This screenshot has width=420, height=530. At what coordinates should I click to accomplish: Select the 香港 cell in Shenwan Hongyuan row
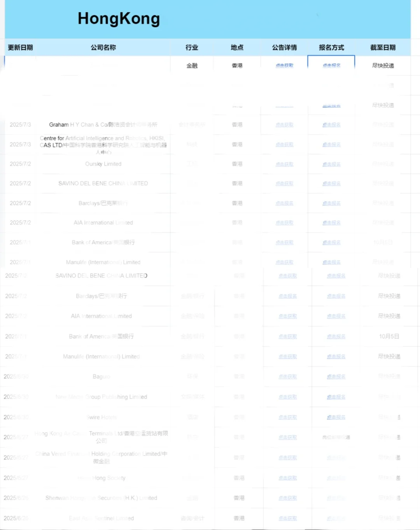click(239, 498)
